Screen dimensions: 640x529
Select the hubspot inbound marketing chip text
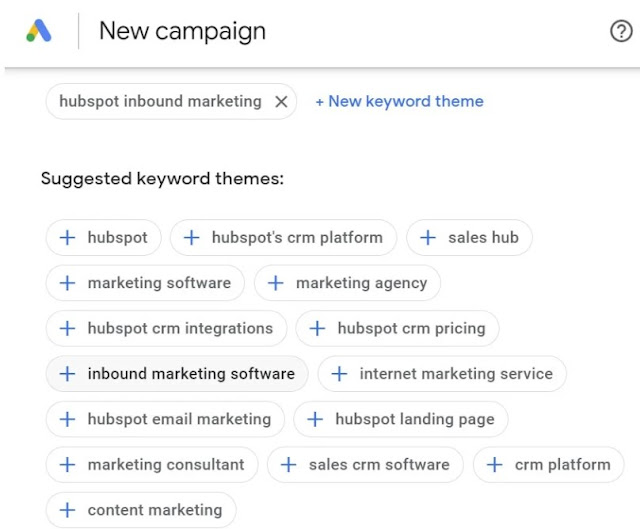click(x=160, y=101)
